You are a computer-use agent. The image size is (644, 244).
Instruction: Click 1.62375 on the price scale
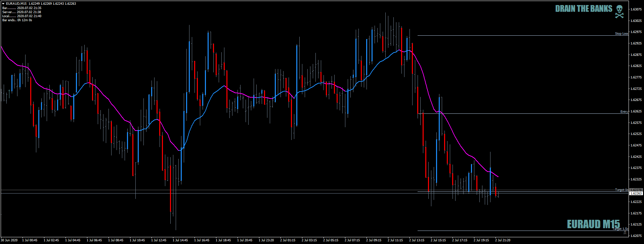(636, 168)
